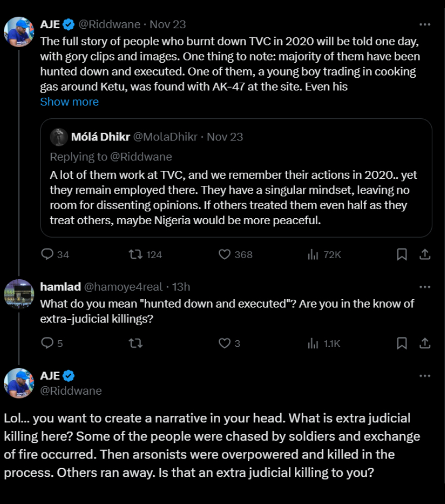Reply to hamlad's tweet with 5 replies
This screenshot has height=504, width=445.
47,343
